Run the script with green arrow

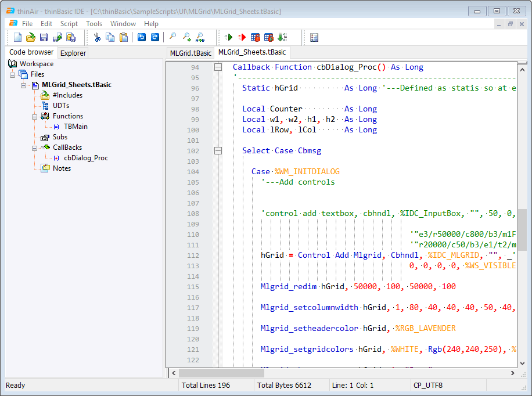click(x=228, y=37)
